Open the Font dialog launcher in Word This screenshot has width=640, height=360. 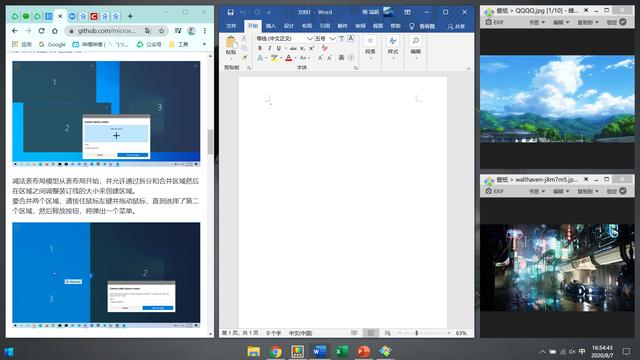pyautogui.click(x=356, y=68)
